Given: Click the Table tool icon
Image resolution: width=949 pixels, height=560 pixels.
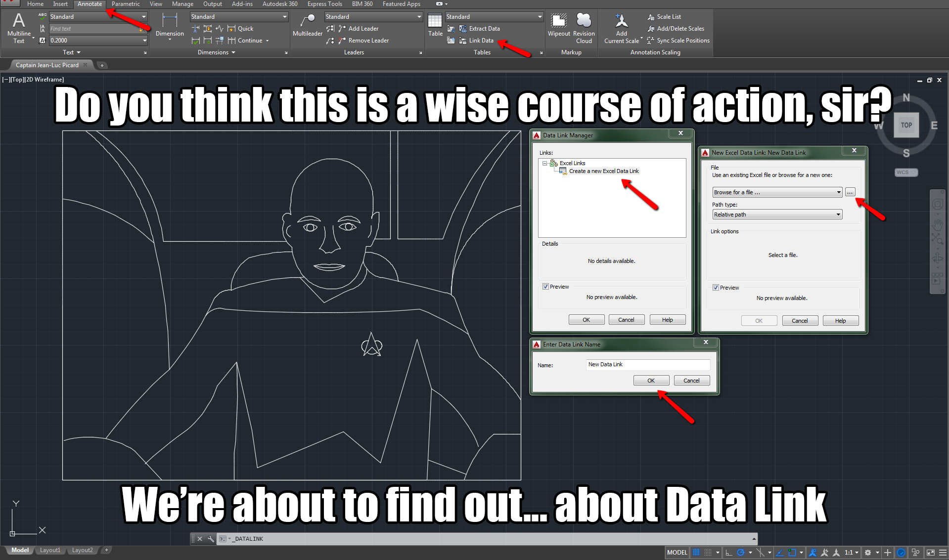Looking at the screenshot, I should point(435,20).
